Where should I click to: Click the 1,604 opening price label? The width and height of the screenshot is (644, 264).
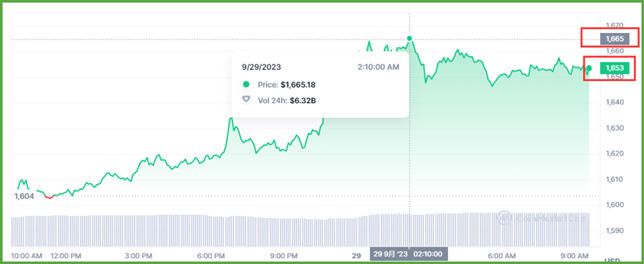click(x=24, y=196)
